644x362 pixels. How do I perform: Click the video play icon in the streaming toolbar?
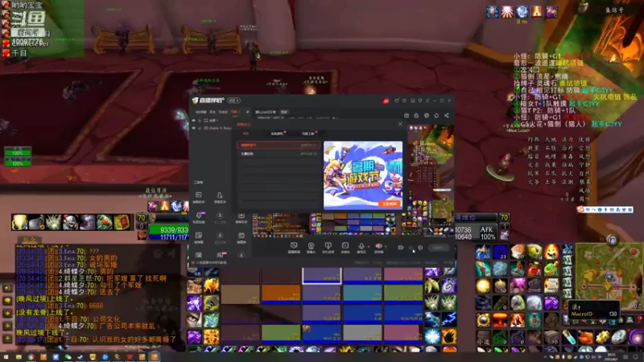click(345, 245)
